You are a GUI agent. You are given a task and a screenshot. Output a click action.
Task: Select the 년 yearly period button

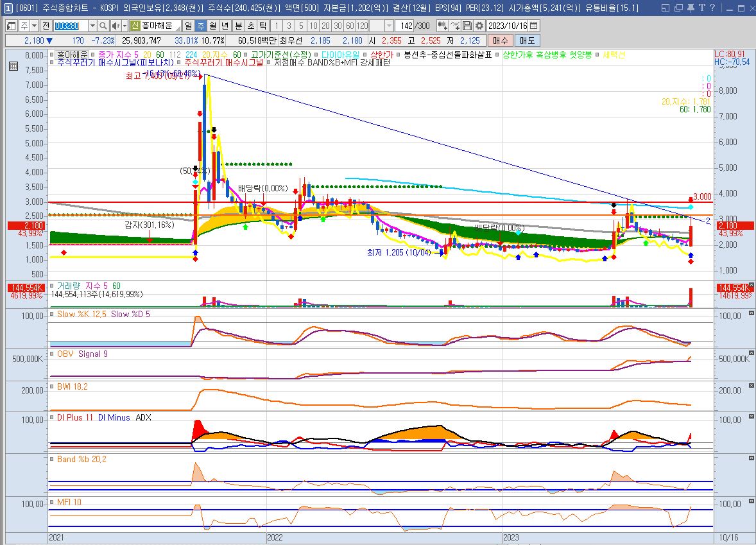click(225, 26)
